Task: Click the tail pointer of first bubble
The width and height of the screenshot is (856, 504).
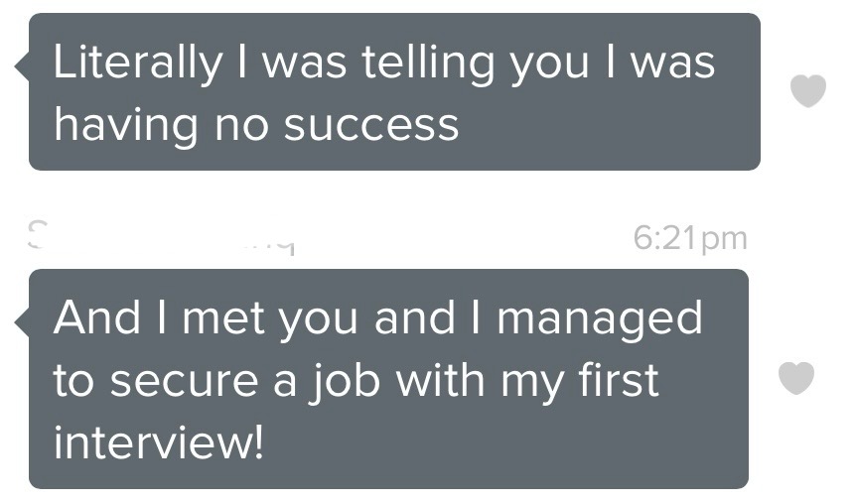Action: tap(22, 67)
